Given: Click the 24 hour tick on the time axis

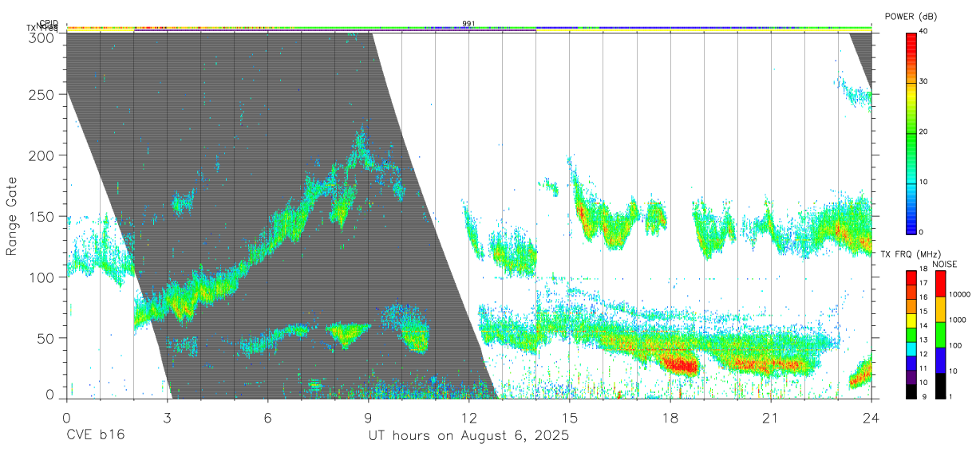Looking at the screenshot, I should (871, 418).
